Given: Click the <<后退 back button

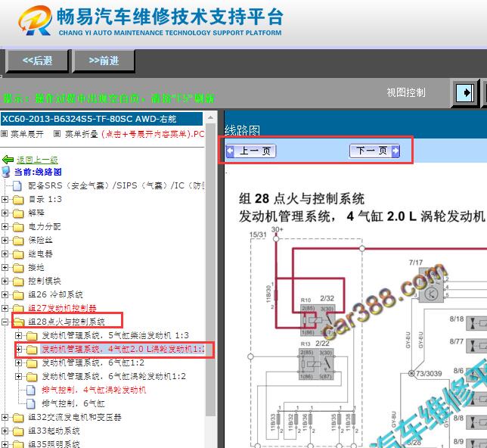Looking at the screenshot, I should click(37, 61).
